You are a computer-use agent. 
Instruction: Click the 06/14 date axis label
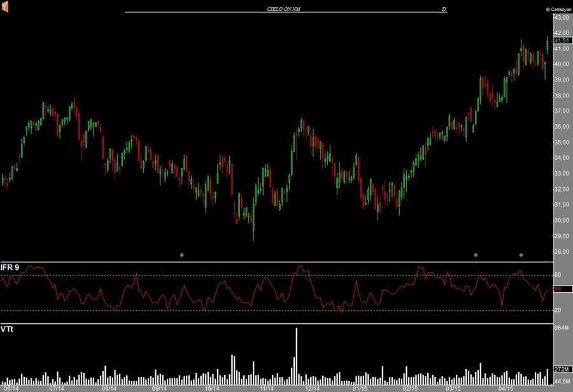pyautogui.click(x=11, y=388)
